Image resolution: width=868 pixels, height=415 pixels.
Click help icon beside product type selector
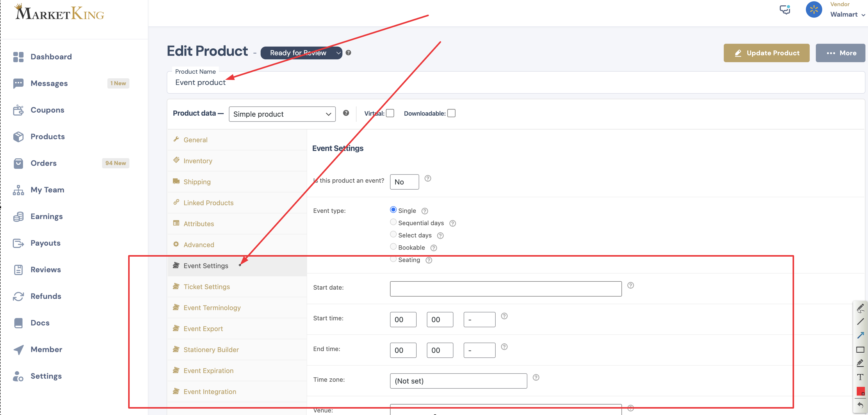[346, 113]
